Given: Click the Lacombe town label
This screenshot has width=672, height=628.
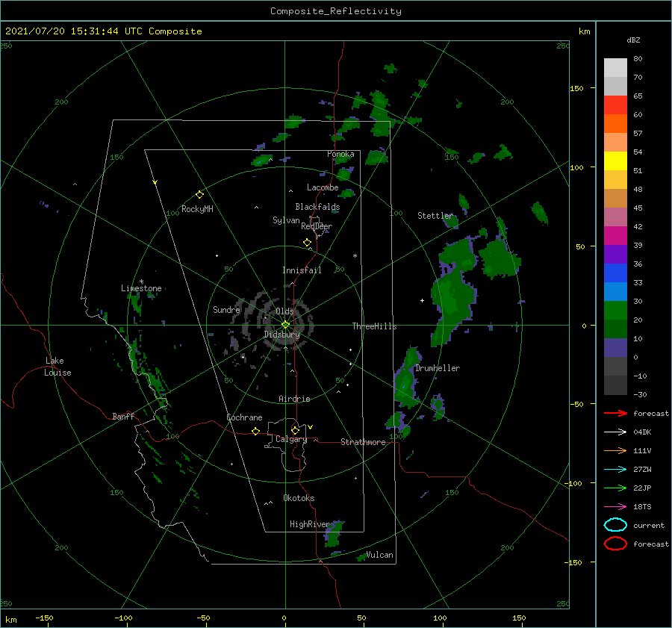Looking at the screenshot, I should click(323, 187).
